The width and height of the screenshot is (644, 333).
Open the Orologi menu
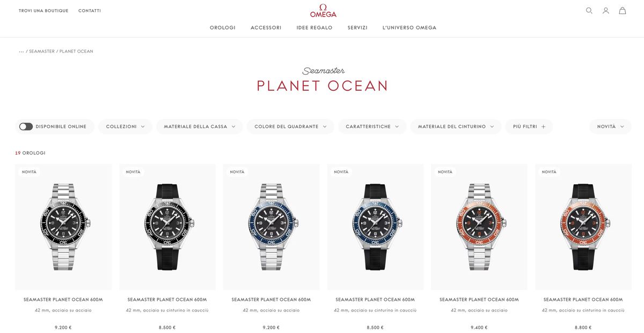coord(223,28)
